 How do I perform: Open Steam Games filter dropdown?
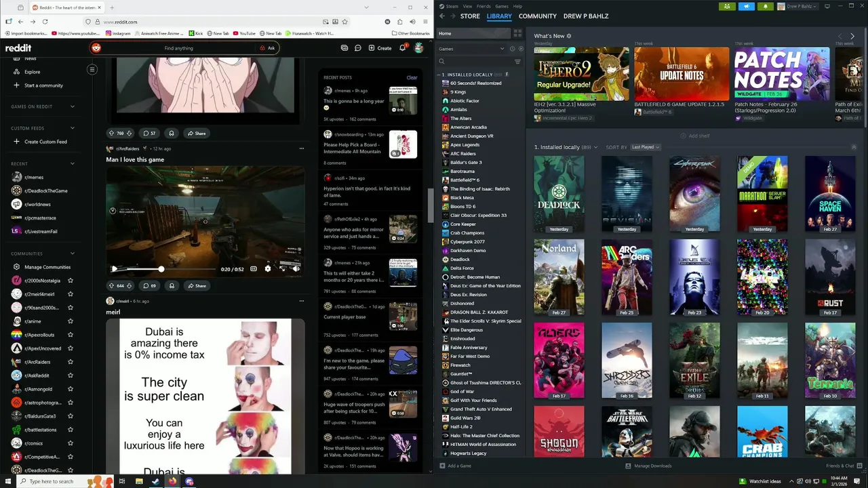[x=471, y=49]
